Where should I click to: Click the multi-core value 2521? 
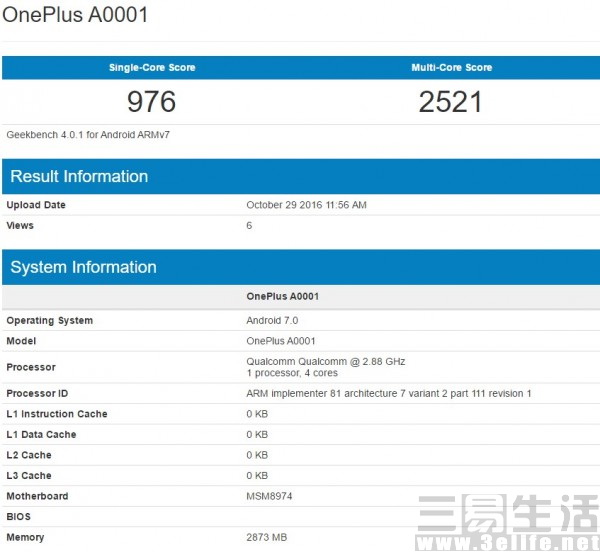point(450,102)
